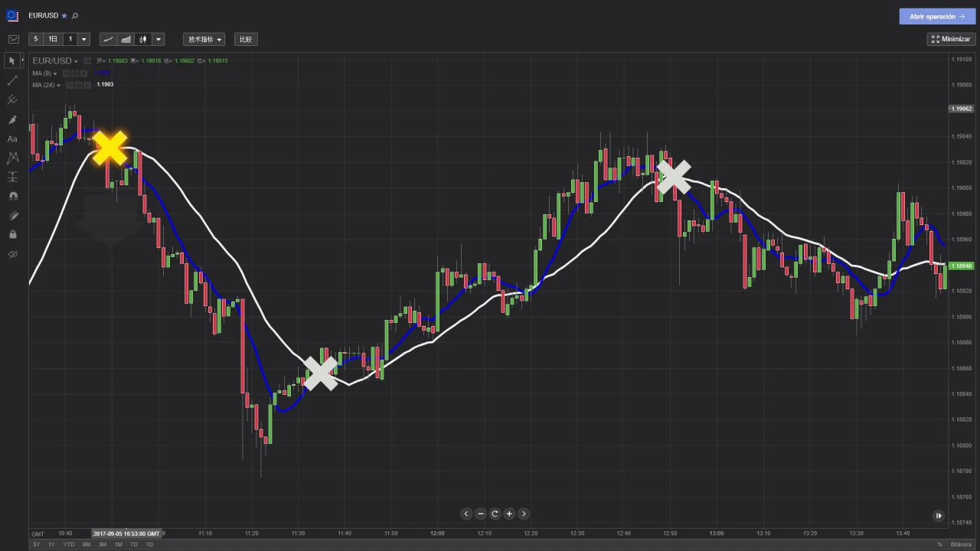
Task: Select the 5Y date range
Action: (x=36, y=544)
